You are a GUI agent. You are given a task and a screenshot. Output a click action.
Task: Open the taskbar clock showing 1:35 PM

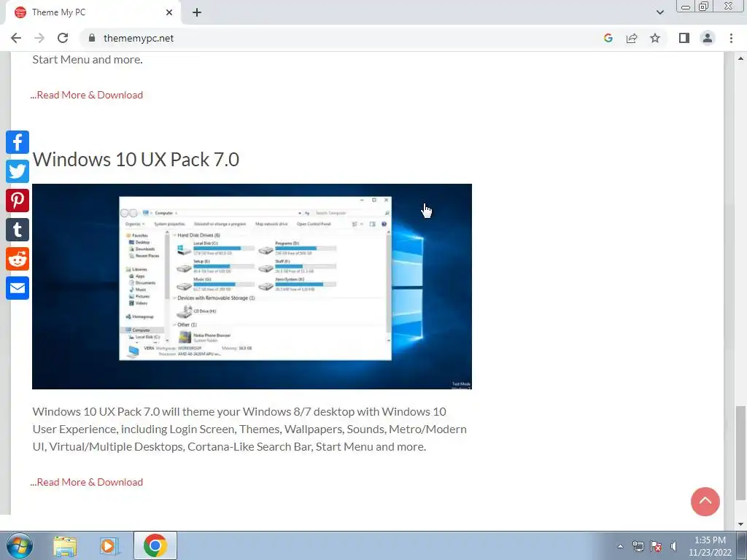coord(710,546)
